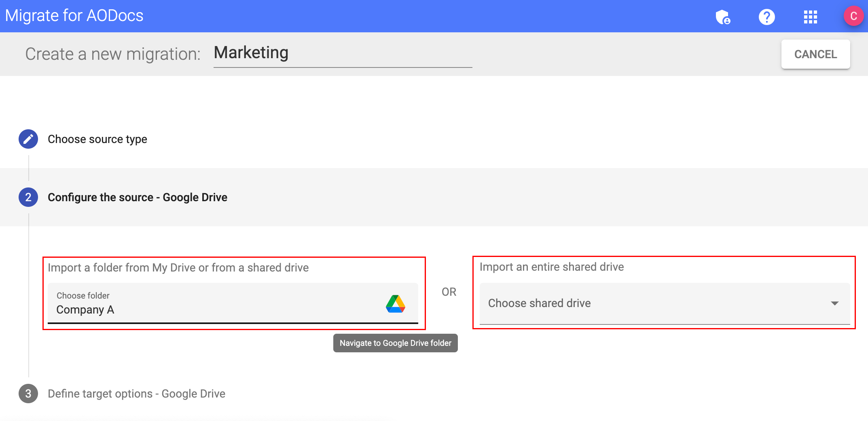This screenshot has height=421, width=868.
Task: Click the Choose source type label
Action: point(97,139)
